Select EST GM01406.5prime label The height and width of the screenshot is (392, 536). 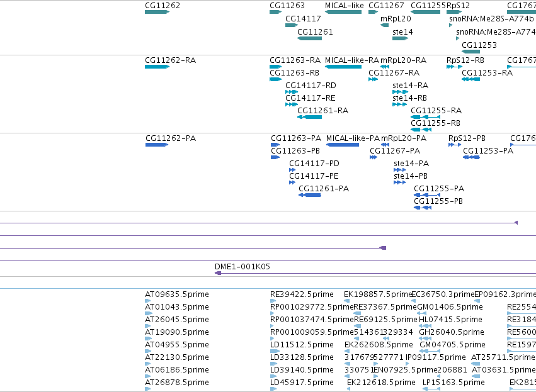(x=450, y=307)
